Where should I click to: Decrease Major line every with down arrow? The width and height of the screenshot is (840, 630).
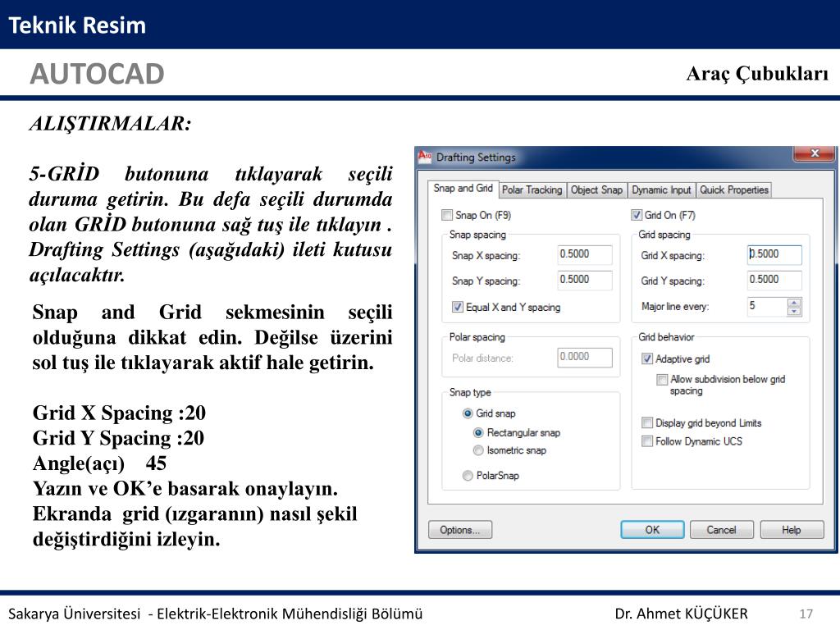point(794,311)
